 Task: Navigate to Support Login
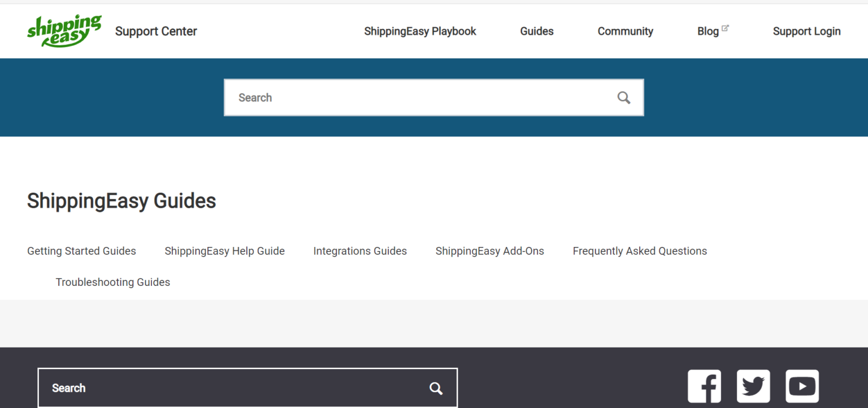pyautogui.click(x=806, y=31)
